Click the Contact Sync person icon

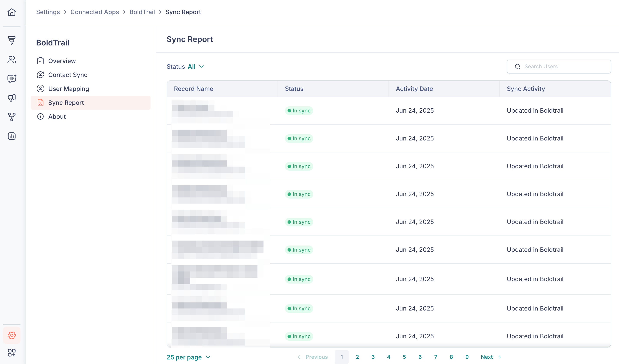[40, 75]
